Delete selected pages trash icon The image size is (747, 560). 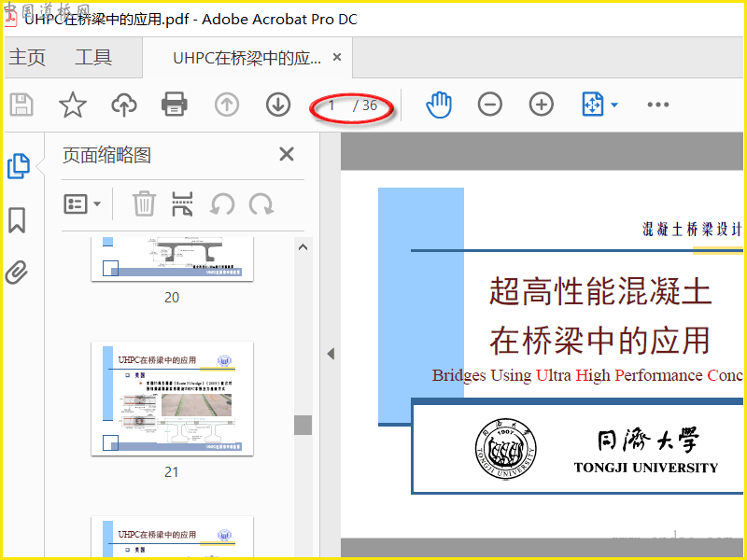click(144, 203)
